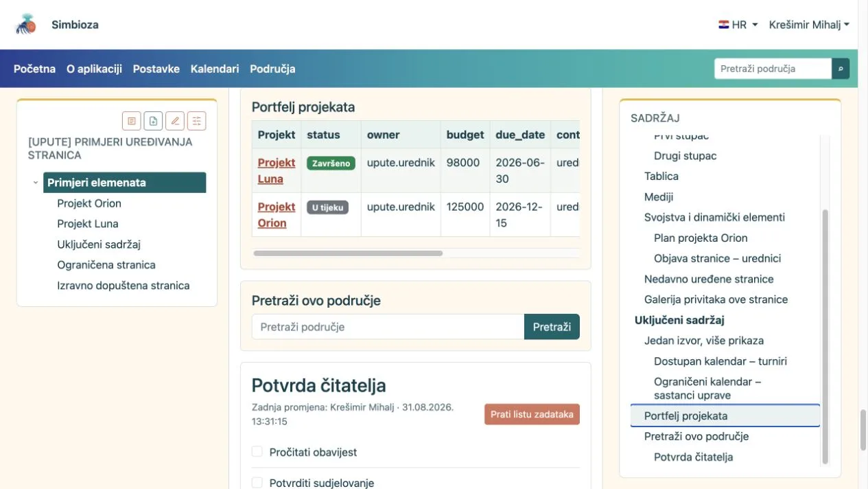
Task: Jump to 'Galerija privitaka ove stranice'
Action: pos(716,300)
